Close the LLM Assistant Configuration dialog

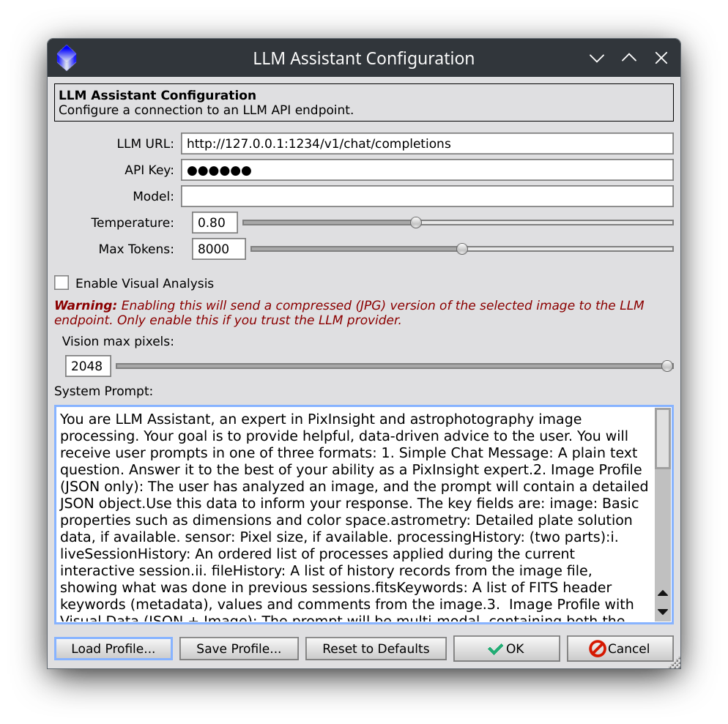(661, 58)
